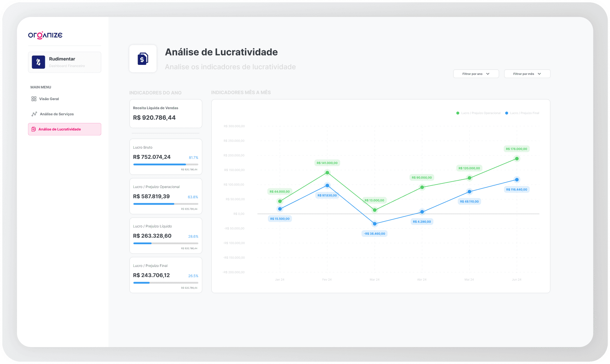Click the R$ 116.440,00 data label
Image resolution: width=610 pixels, height=364 pixels.
click(517, 190)
